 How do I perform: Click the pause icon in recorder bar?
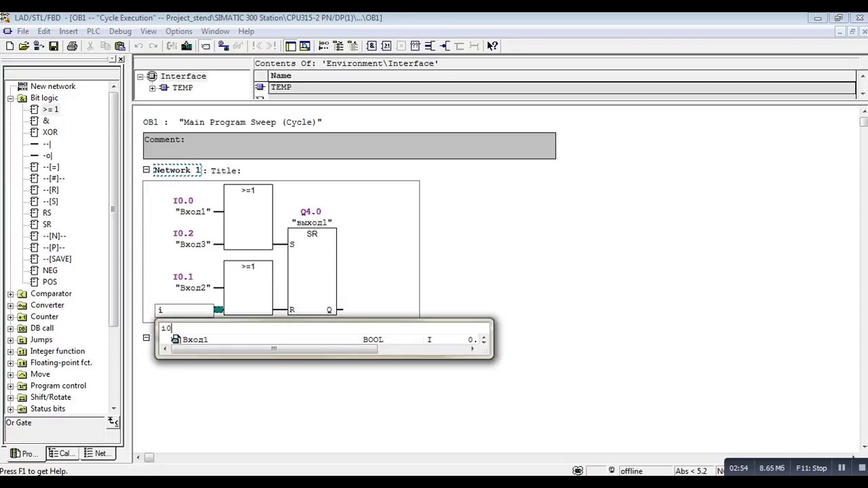pos(842,468)
